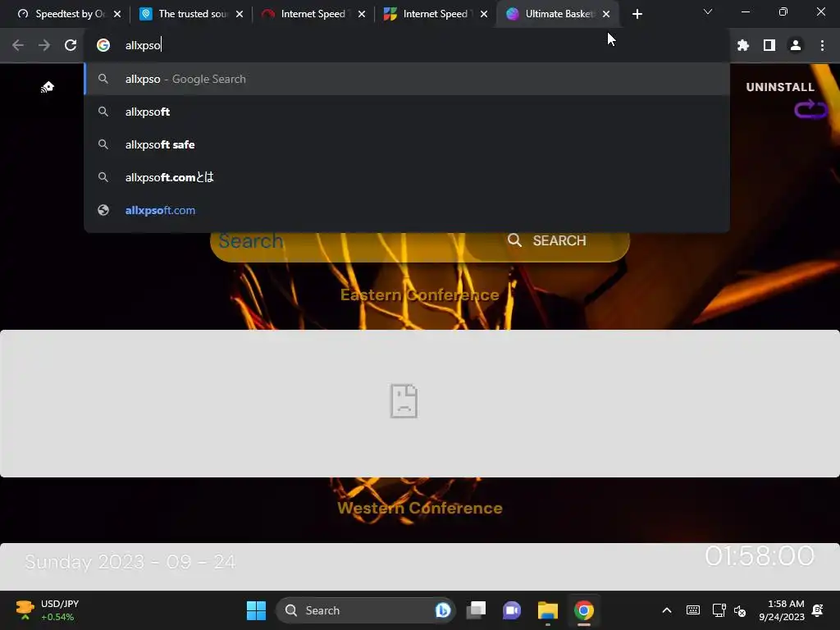840x630 pixels.
Task: Toggle the browser side panel icon
Action: (769, 46)
